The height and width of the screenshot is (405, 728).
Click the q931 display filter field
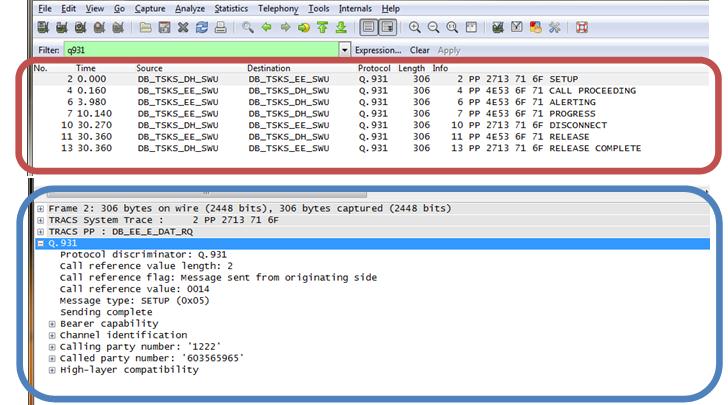(201, 50)
